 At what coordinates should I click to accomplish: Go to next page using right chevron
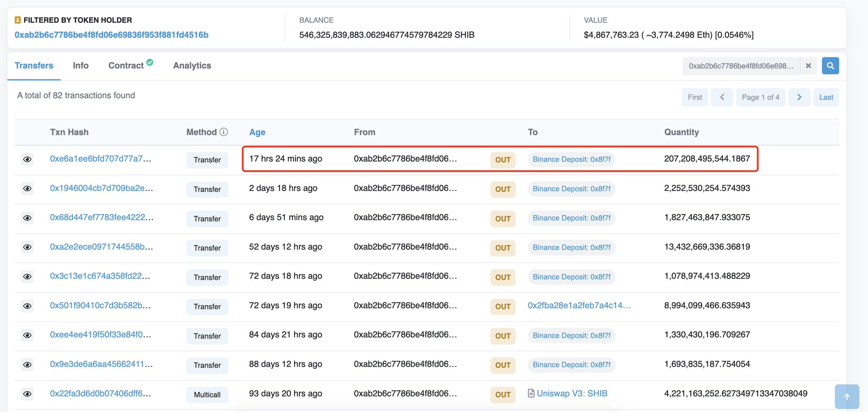click(x=799, y=97)
